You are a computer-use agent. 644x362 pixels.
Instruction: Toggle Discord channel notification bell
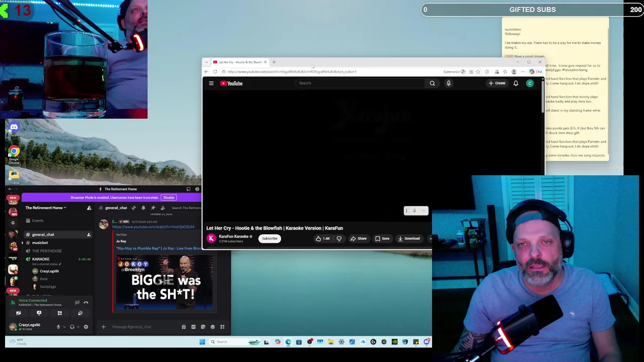point(143,208)
